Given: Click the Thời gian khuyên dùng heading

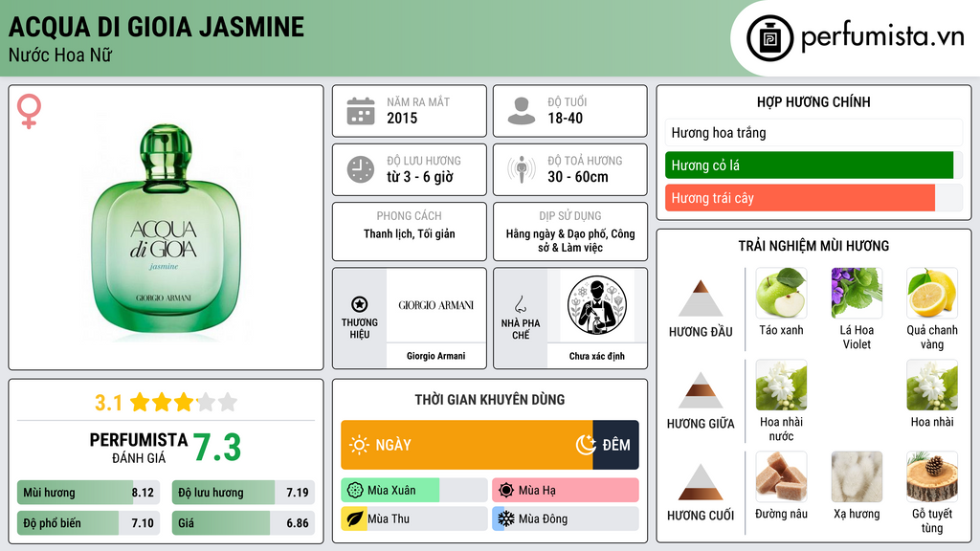Looking at the screenshot, I should pyautogui.click(x=490, y=400).
